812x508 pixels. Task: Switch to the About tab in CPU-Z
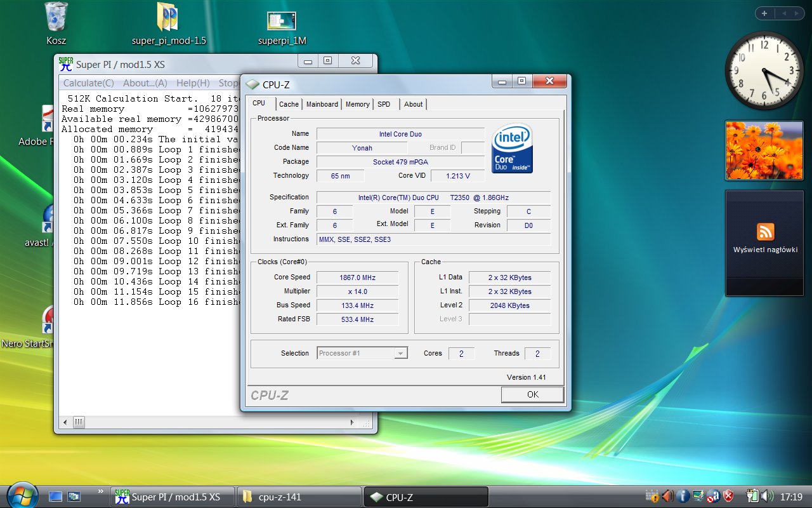tap(414, 104)
